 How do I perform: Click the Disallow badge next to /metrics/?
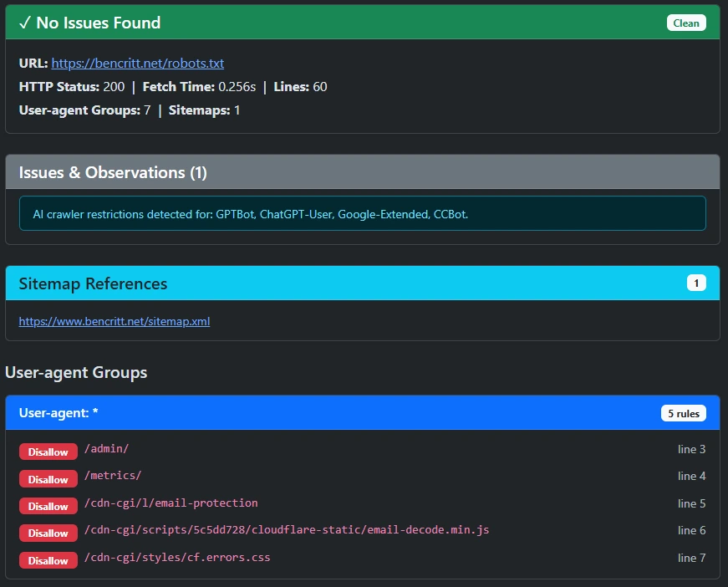[48, 478]
